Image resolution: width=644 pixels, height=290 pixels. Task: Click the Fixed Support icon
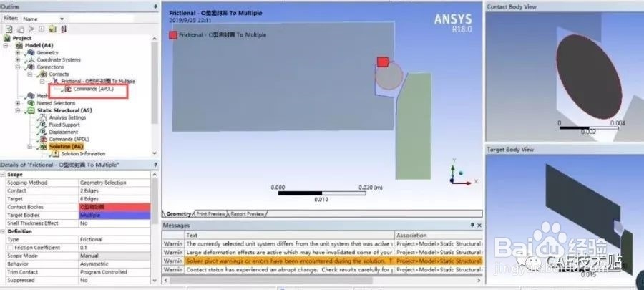42,125
